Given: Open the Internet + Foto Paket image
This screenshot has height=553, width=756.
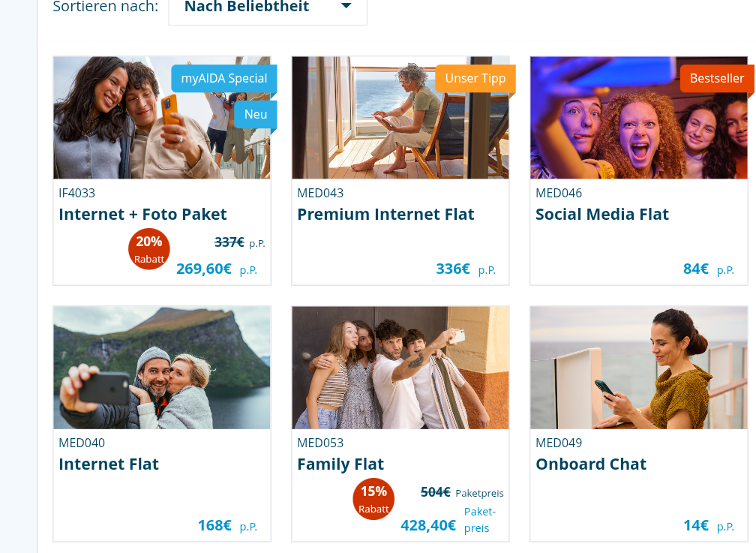Looking at the screenshot, I should [x=112, y=128].
